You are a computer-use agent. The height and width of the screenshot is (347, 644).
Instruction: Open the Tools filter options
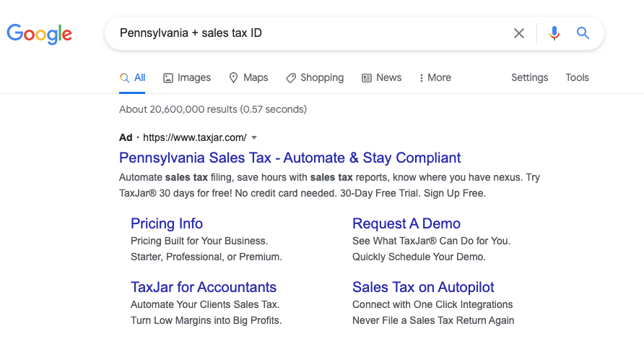[577, 78]
